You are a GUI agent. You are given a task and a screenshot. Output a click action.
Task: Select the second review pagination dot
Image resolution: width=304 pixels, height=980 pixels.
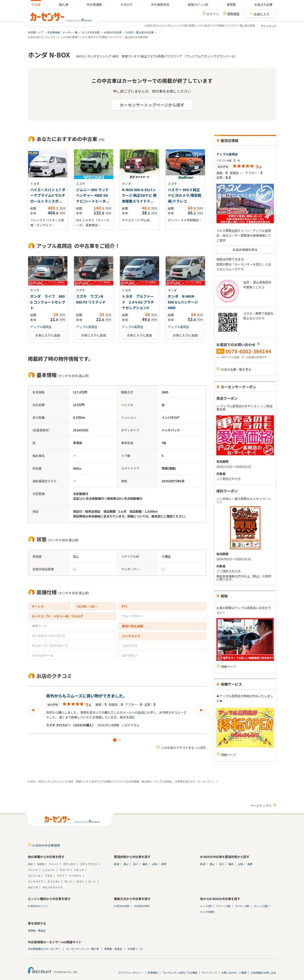(x=120, y=740)
